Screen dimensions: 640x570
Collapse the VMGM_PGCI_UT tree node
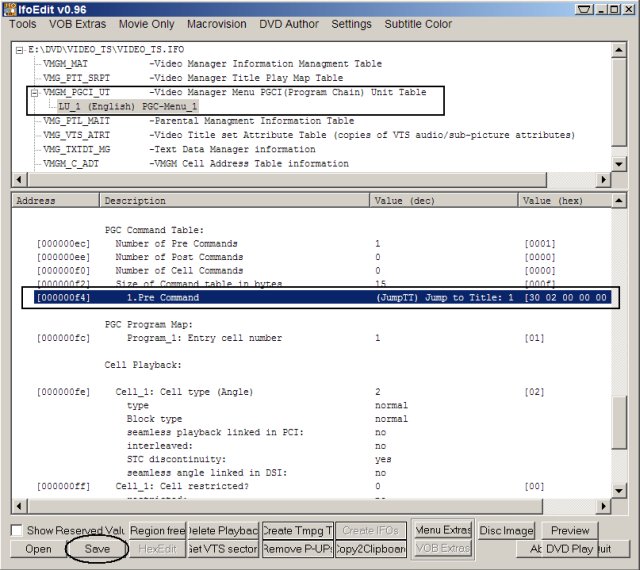[x=34, y=93]
